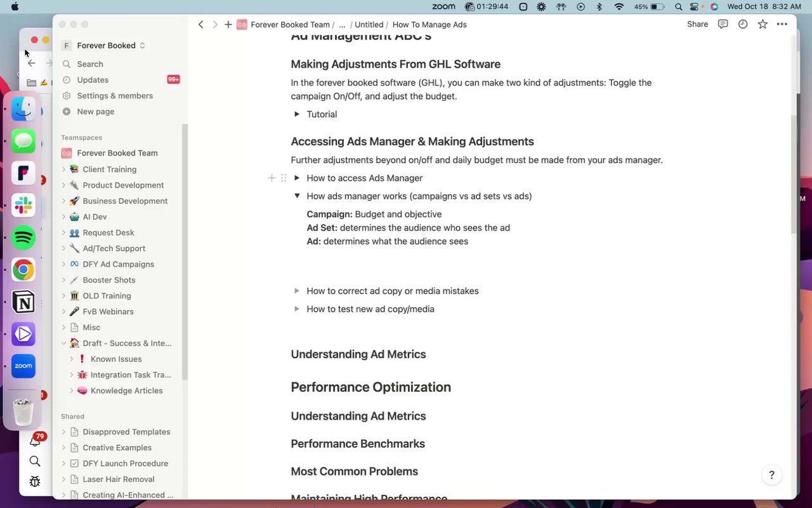This screenshot has height=508, width=812.
Task: Open the help question mark button
Action: [x=771, y=475]
